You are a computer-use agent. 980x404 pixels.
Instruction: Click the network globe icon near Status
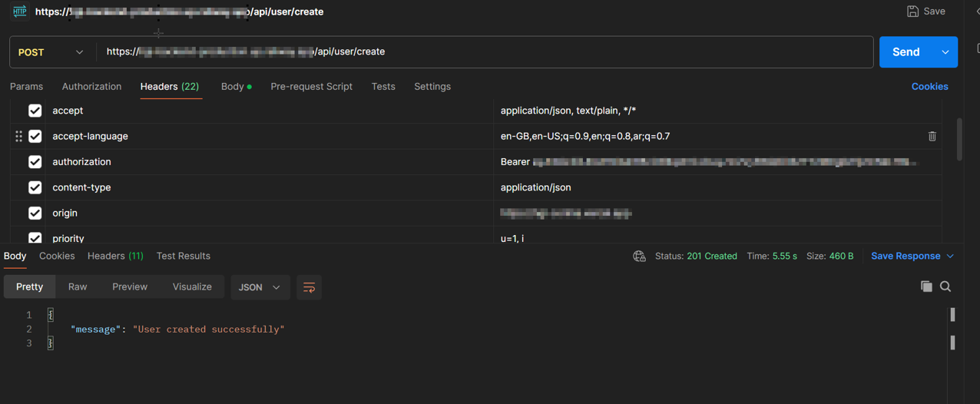point(639,257)
